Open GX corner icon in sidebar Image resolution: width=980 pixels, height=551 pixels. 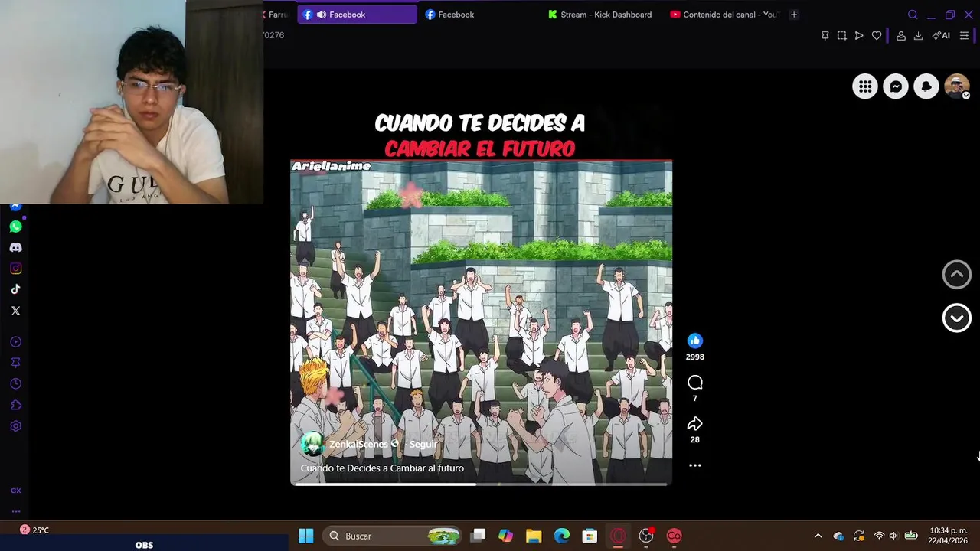[x=15, y=491]
